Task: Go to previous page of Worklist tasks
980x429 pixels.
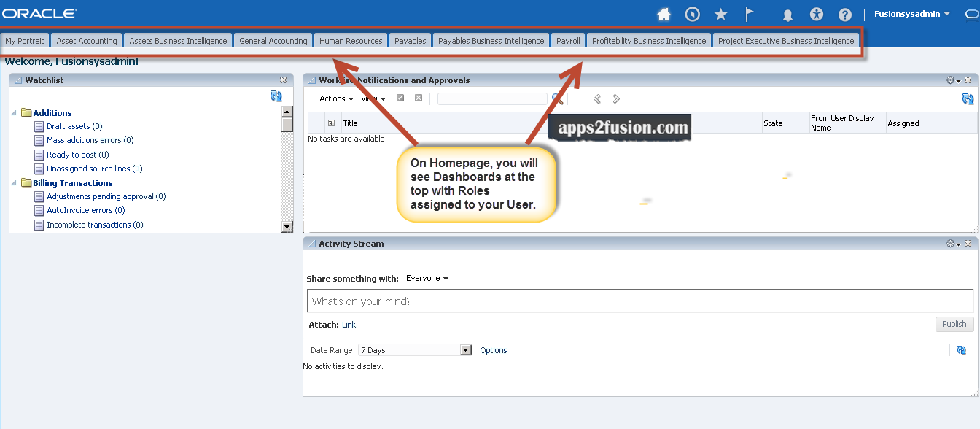Action: point(597,99)
